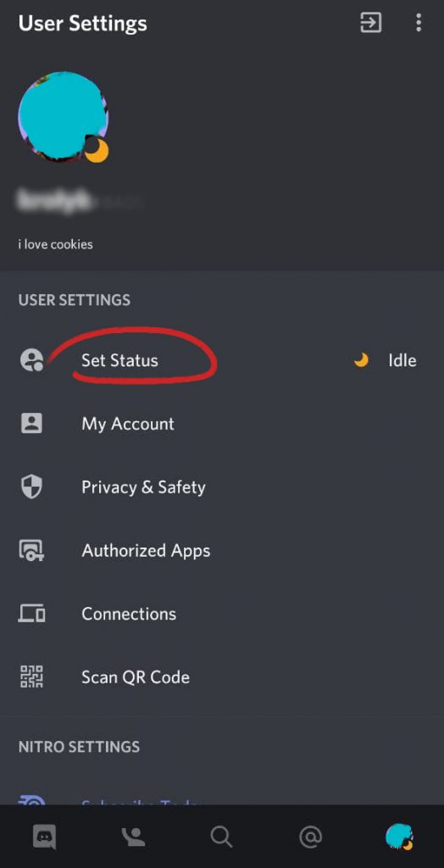
Task: Open the Mentions tab
Action: [311, 837]
